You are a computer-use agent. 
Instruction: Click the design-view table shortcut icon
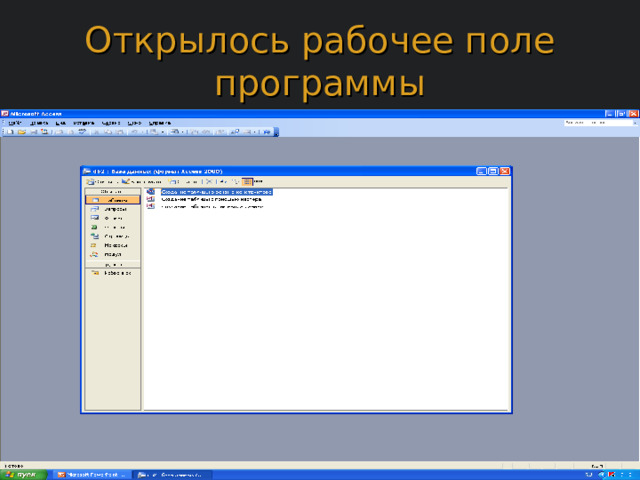pos(151,191)
